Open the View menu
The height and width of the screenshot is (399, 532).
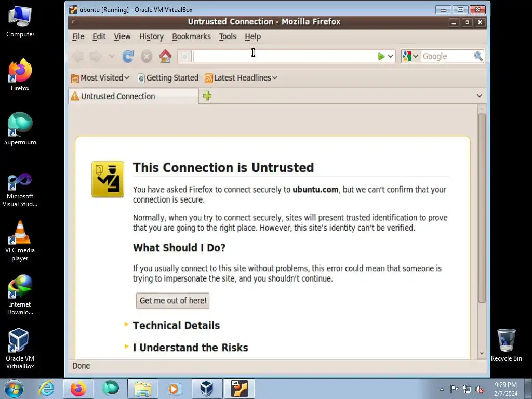[x=122, y=37]
